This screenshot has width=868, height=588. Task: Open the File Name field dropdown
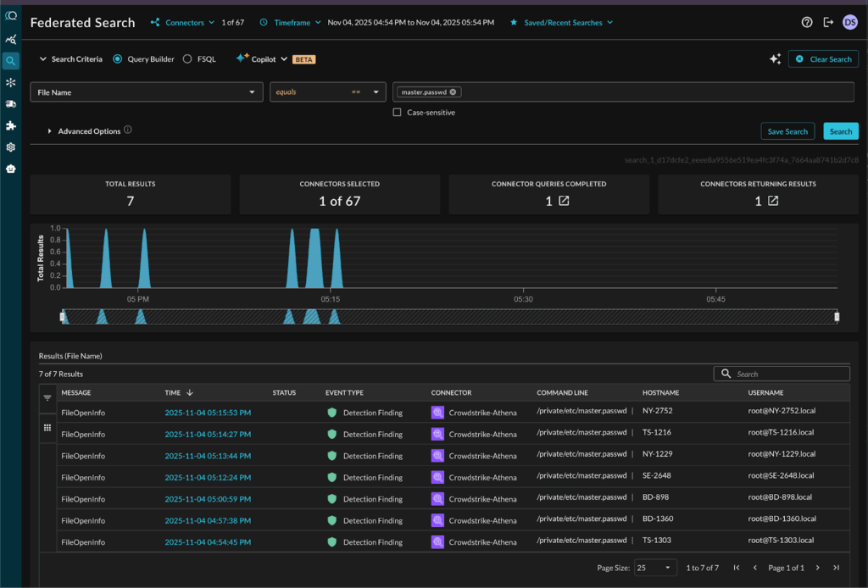[147, 92]
